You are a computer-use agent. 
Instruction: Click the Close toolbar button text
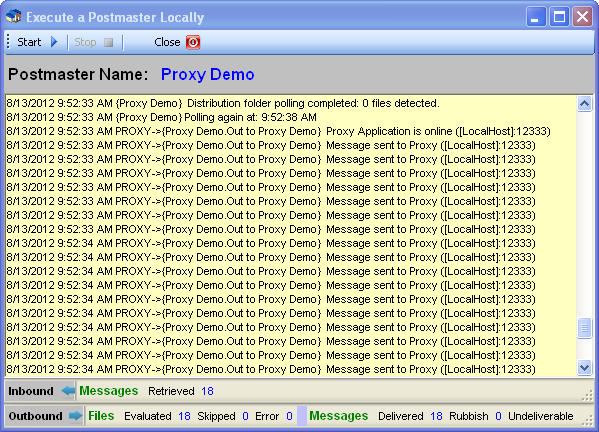[x=167, y=42]
